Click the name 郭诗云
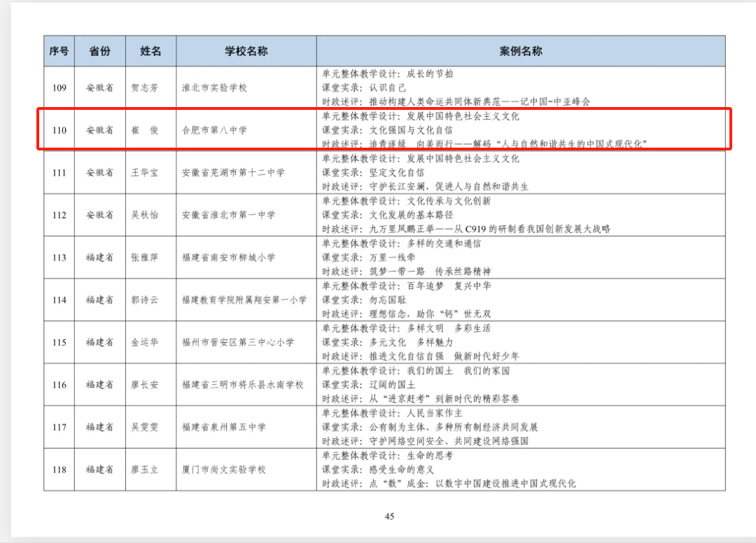This screenshot has height=543, width=756. [145, 299]
